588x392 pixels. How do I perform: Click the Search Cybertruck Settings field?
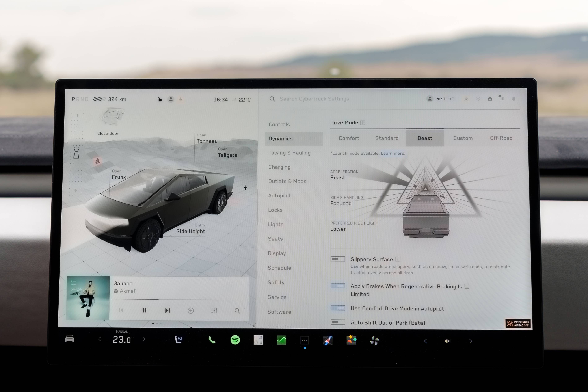point(314,99)
